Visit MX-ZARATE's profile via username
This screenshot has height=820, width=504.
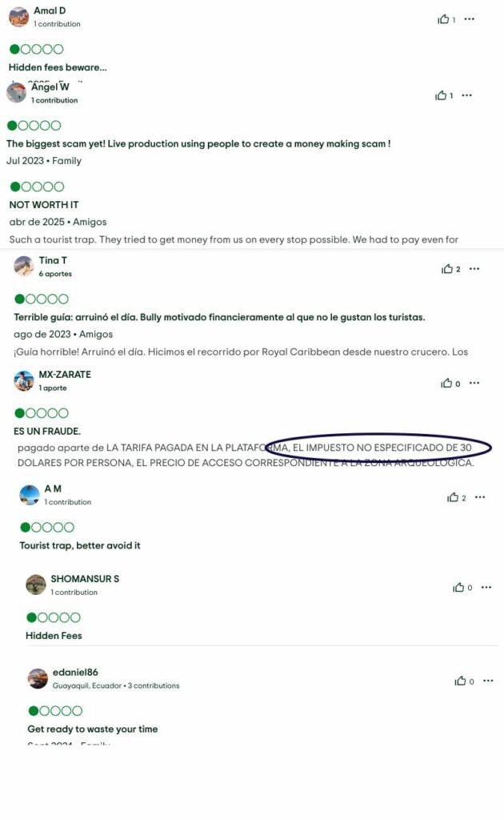(x=65, y=375)
